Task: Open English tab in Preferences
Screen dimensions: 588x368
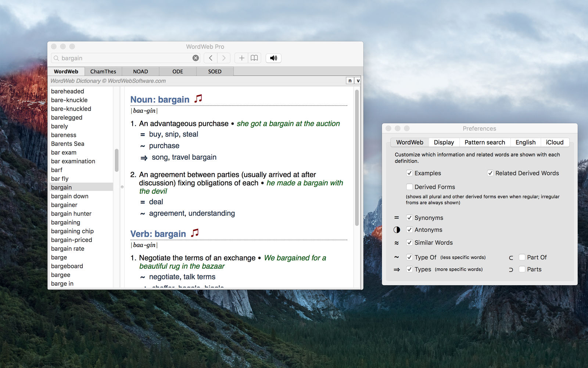Action: pyautogui.click(x=526, y=142)
